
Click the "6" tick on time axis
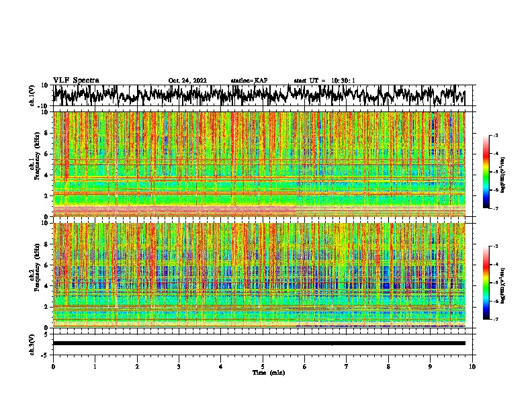305,367
